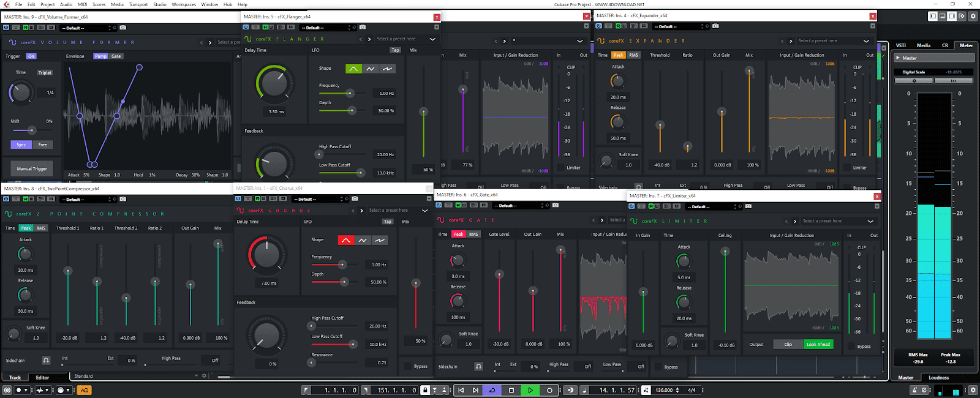
Task: Toggle the purple Cycle loop button
Action: tap(492, 390)
